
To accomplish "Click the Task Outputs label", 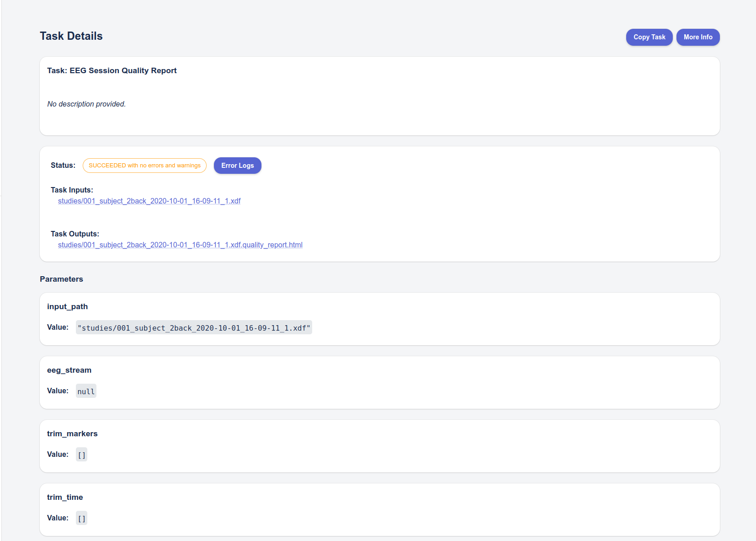I will pyautogui.click(x=75, y=234).
